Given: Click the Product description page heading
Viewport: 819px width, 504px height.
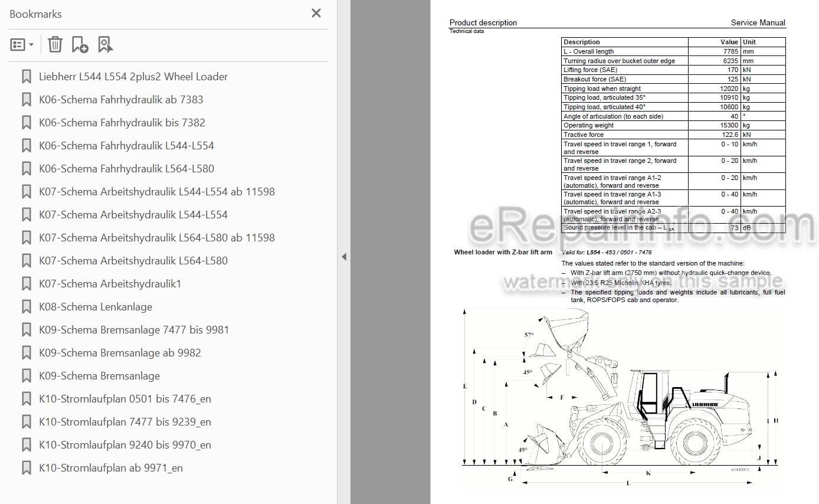Looking at the screenshot, I should 483,22.
